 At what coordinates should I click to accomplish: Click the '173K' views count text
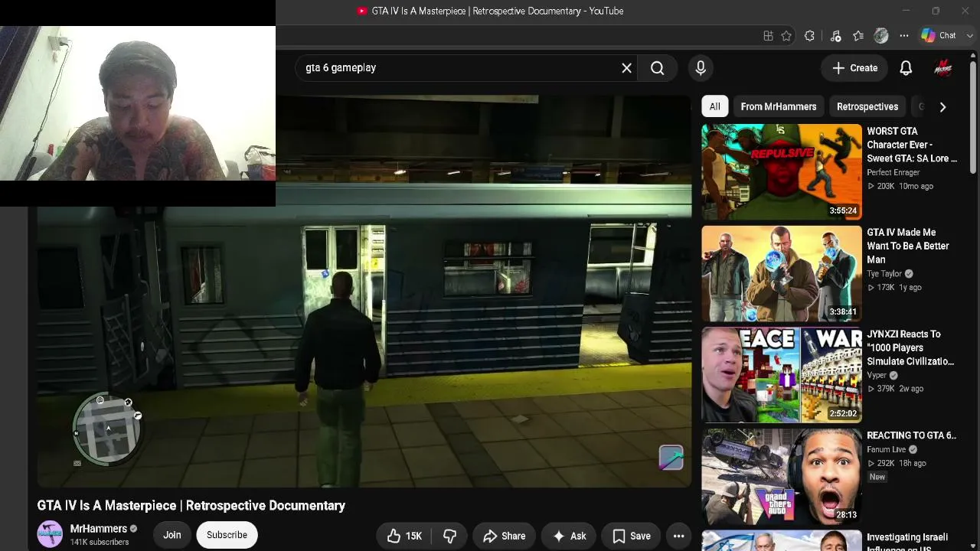[886, 288]
